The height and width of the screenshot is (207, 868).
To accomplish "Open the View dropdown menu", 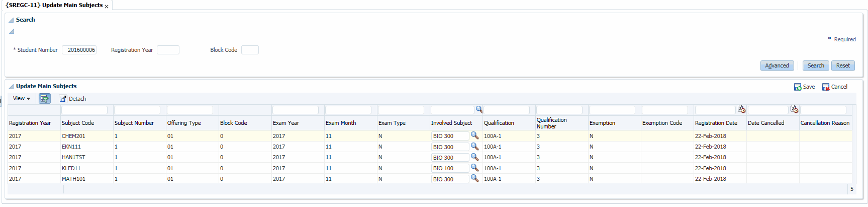I will [22, 99].
